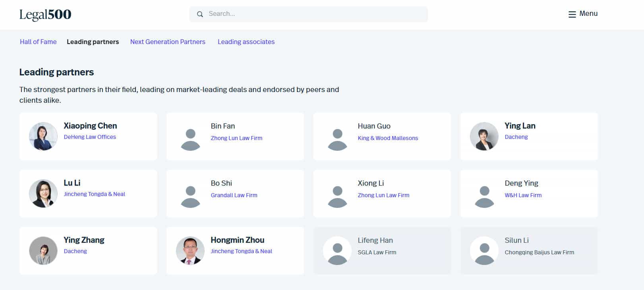
Task: Click the Legal500 logo
Action: (x=45, y=15)
